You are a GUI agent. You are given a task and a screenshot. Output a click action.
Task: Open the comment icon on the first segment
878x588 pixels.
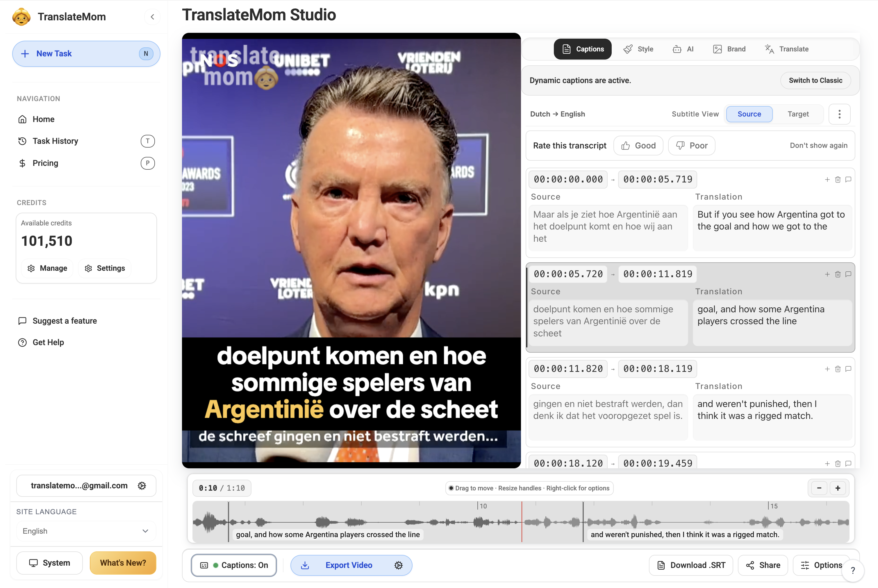point(848,179)
